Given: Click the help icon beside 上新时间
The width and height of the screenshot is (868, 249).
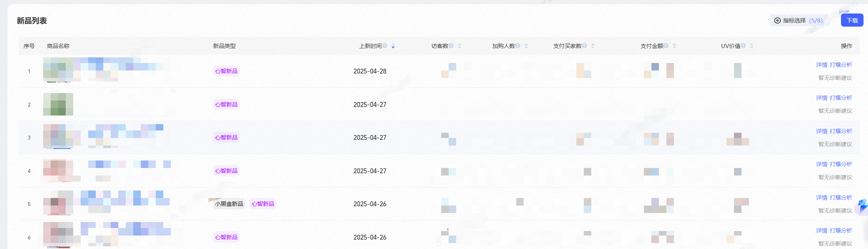Looking at the screenshot, I should click(x=385, y=46).
